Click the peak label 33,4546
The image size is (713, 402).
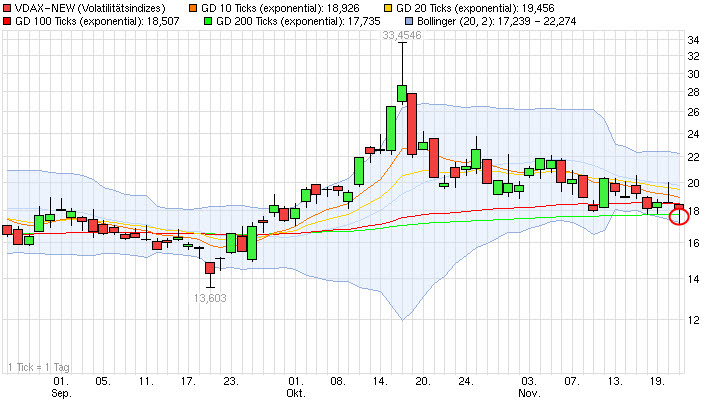(402, 35)
